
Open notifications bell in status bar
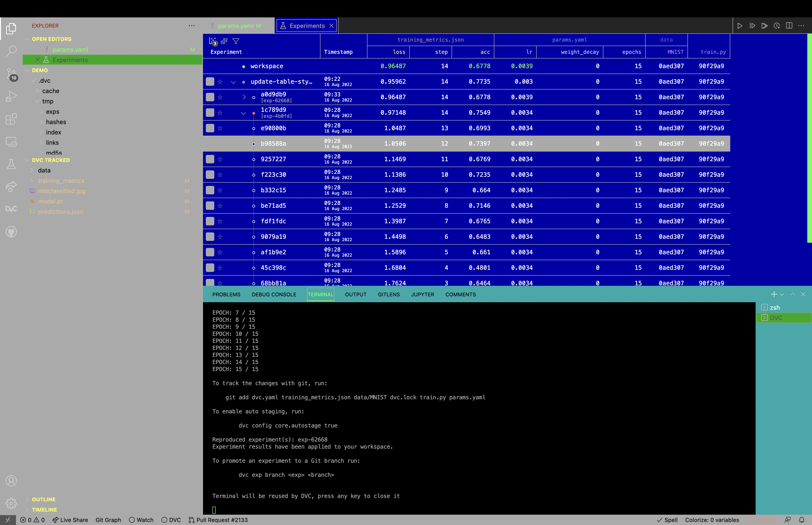(801, 520)
